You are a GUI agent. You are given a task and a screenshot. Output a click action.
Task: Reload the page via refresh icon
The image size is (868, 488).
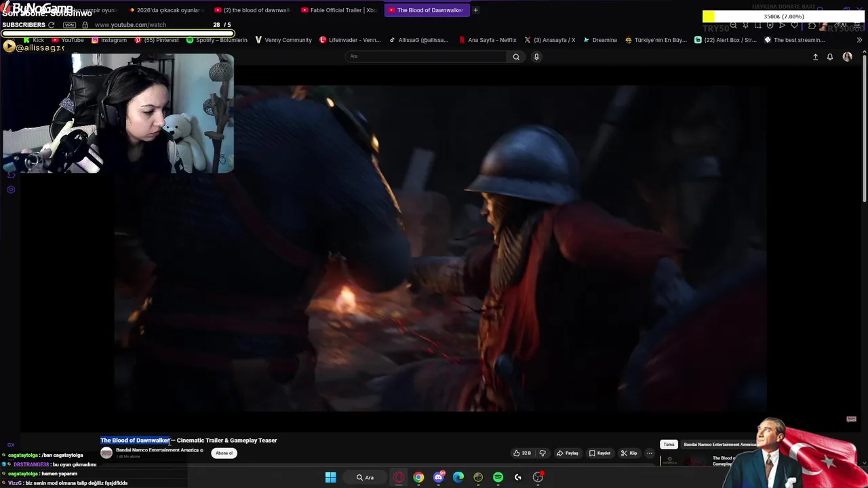point(51,25)
